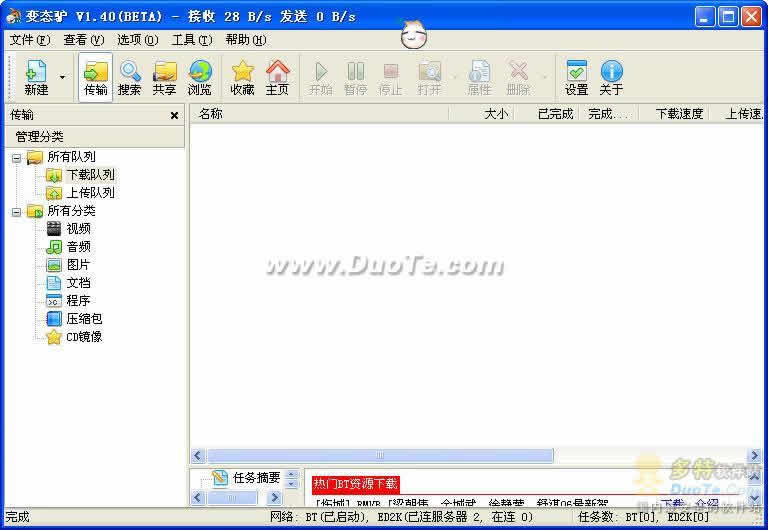768x530 pixels.
Task: Collapse the 所有分类 tree node
Action: coord(17,211)
